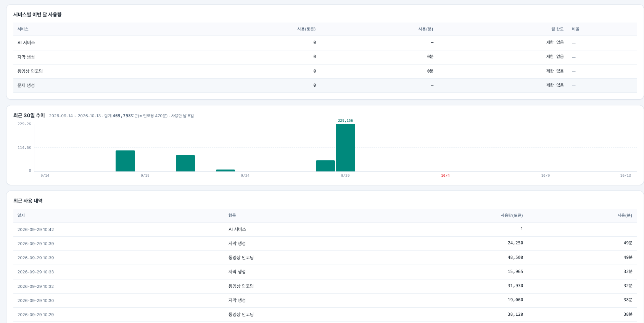Select the 9/28 bar next to the tallest bar
This screenshot has height=323, width=644.
click(325, 166)
